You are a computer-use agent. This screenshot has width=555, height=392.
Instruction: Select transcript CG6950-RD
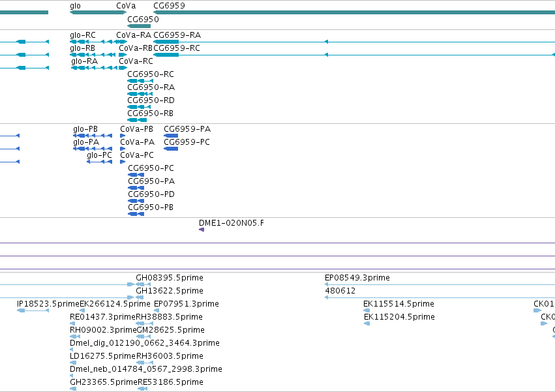pyautogui.click(x=151, y=100)
